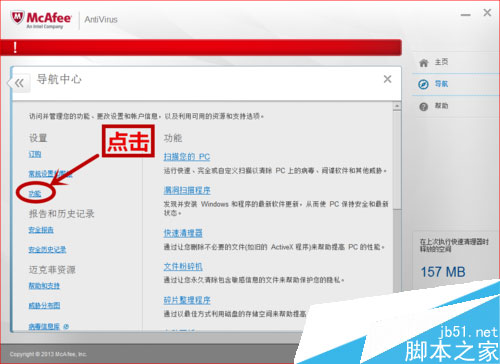
Task: Open the 帮助 question mark icon
Action: point(423,107)
